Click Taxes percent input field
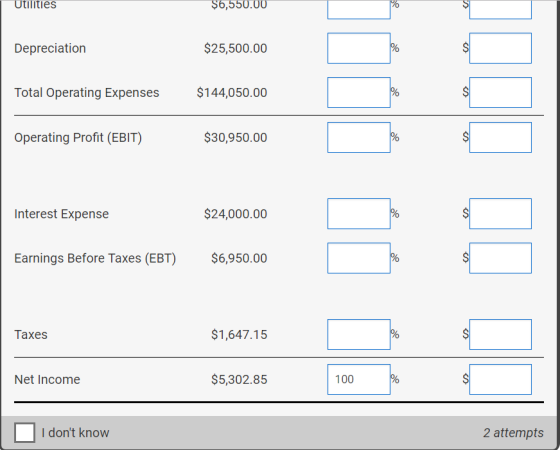This screenshot has width=560, height=450. (x=359, y=335)
